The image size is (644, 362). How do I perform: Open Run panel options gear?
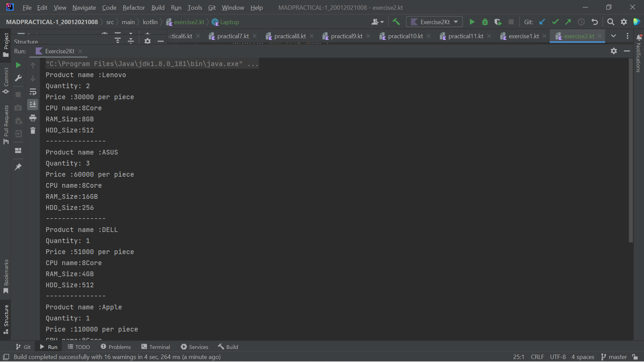(x=614, y=51)
